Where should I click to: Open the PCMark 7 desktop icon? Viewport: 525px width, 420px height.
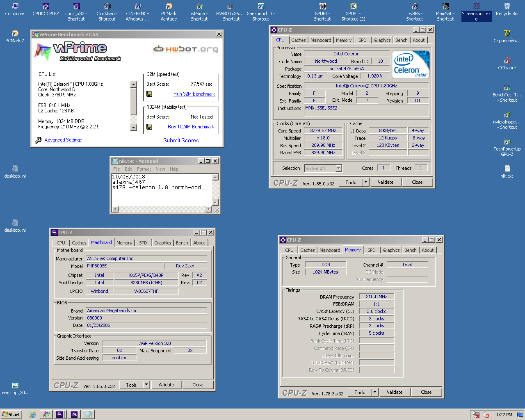coord(15,37)
